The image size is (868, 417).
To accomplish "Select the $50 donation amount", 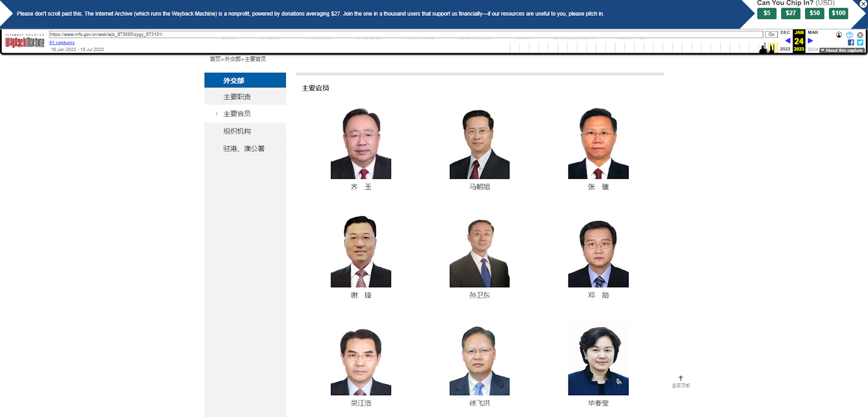I will (x=815, y=13).
